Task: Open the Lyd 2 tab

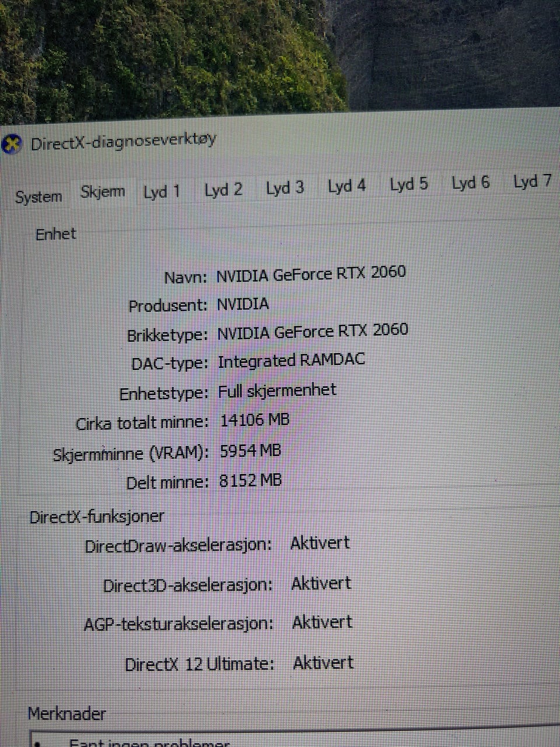Action: (223, 190)
